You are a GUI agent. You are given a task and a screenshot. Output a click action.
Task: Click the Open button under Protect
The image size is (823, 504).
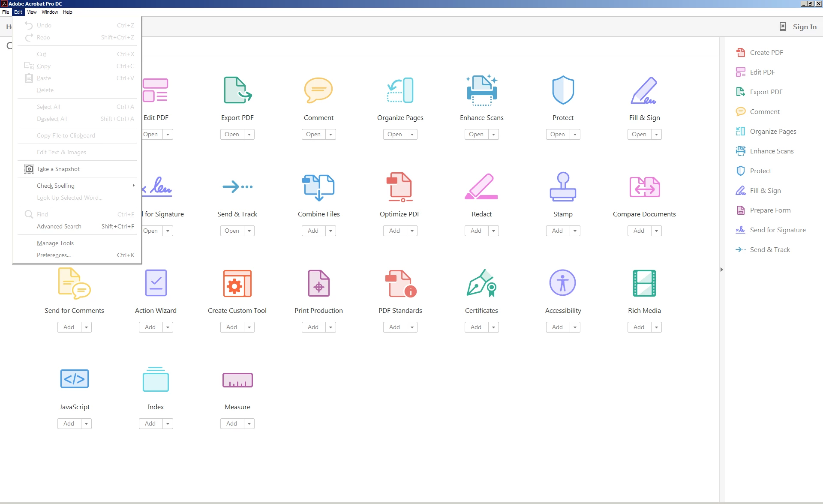click(558, 135)
